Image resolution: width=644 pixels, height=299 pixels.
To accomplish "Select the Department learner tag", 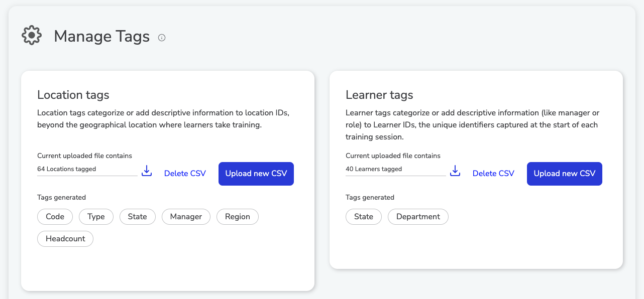I will coord(418,217).
